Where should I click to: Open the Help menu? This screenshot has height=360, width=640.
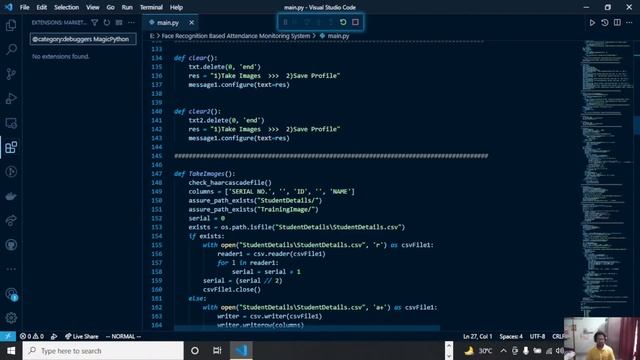click(x=176, y=7)
